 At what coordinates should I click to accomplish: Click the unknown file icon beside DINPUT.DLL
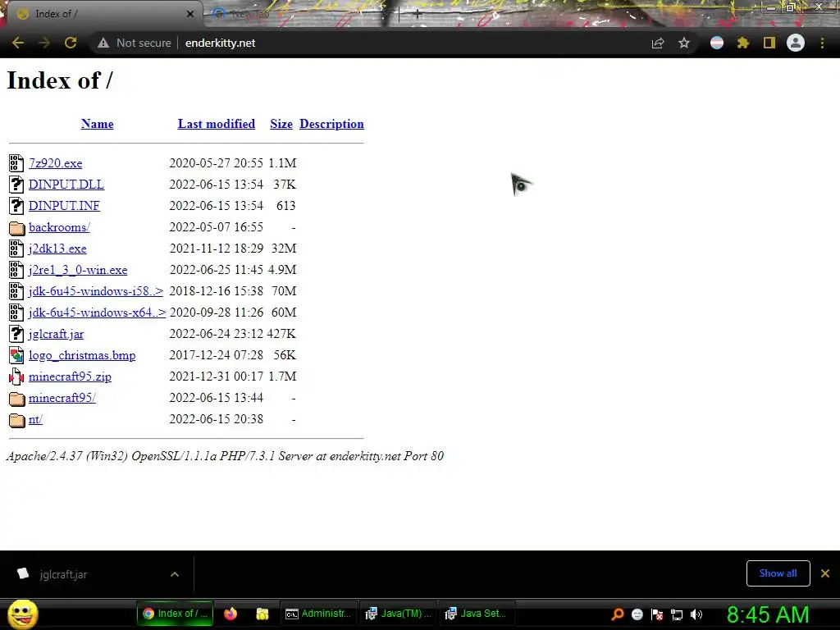point(16,185)
